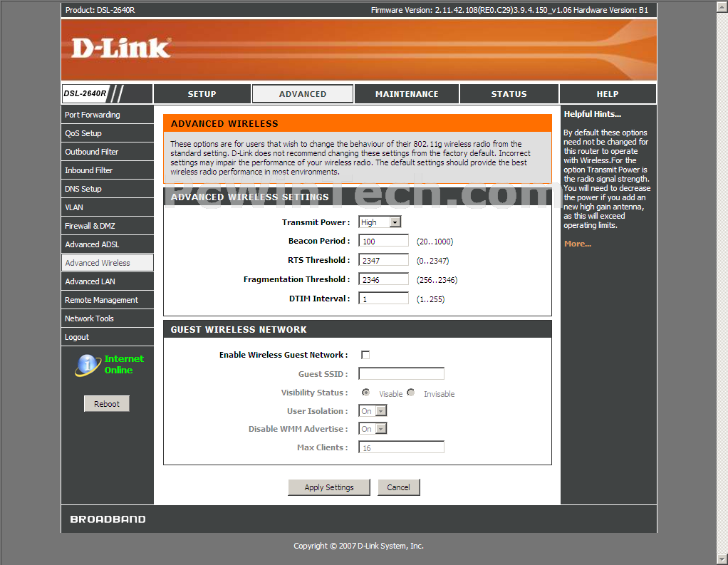Click the Product: DSL-2640R header text

[100, 10]
